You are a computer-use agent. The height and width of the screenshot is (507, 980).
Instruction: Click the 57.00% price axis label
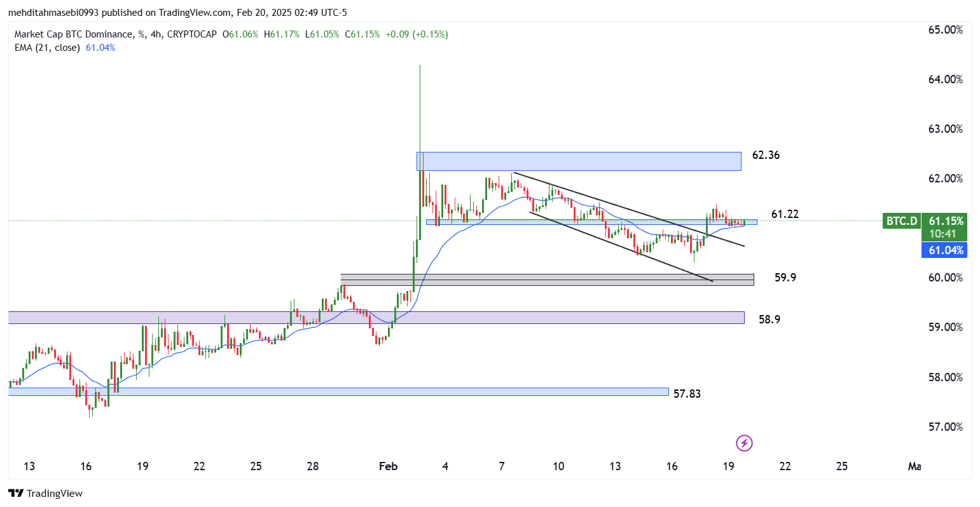click(x=946, y=427)
